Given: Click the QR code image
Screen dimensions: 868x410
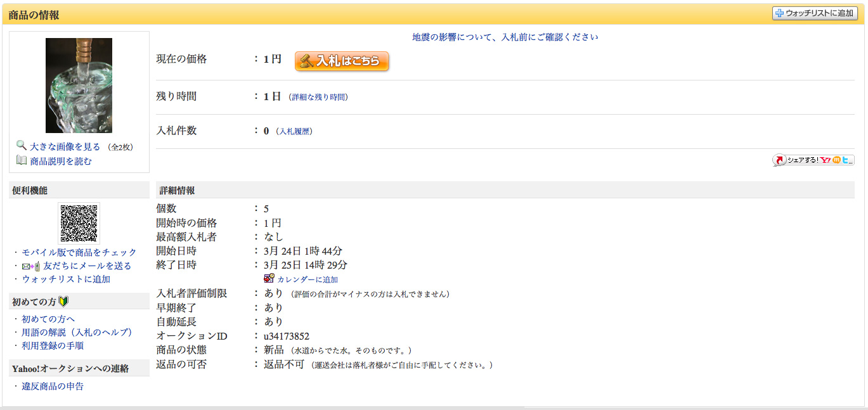Looking at the screenshot, I should pyautogui.click(x=79, y=223).
